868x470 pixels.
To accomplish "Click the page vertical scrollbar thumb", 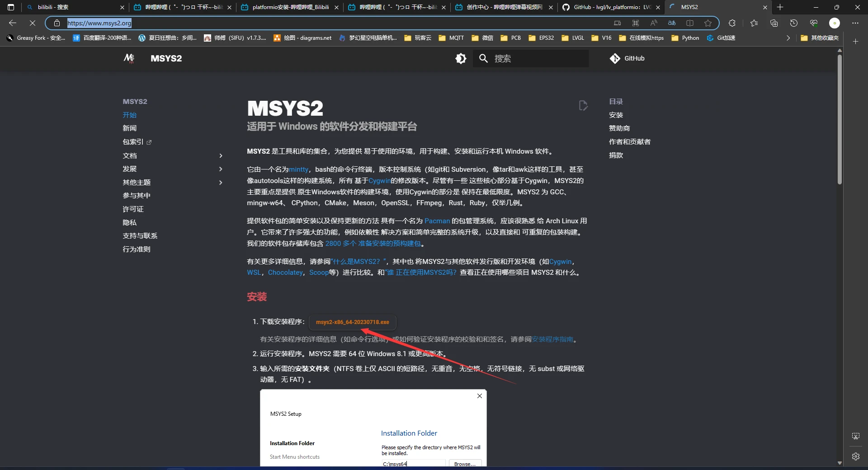I will click(840, 119).
